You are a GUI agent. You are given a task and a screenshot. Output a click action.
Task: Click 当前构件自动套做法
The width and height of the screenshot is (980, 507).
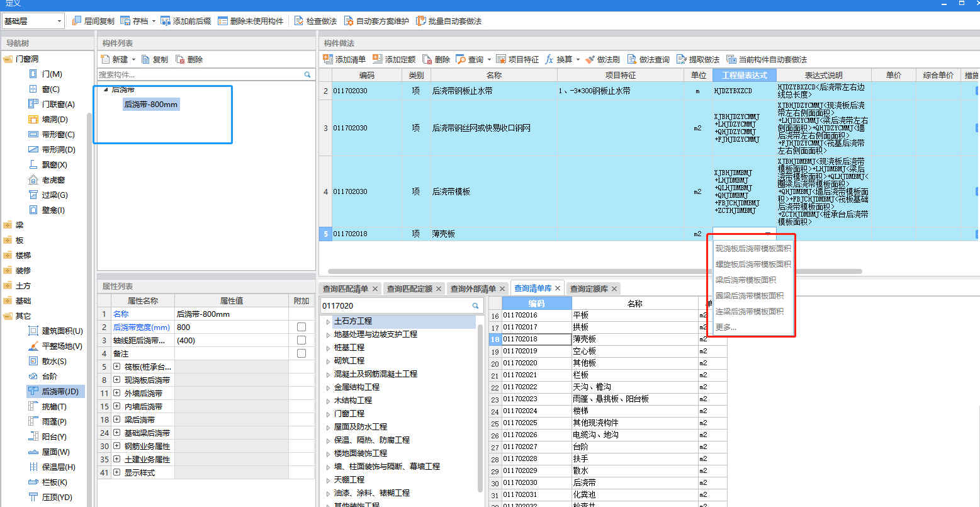point(767,59)
